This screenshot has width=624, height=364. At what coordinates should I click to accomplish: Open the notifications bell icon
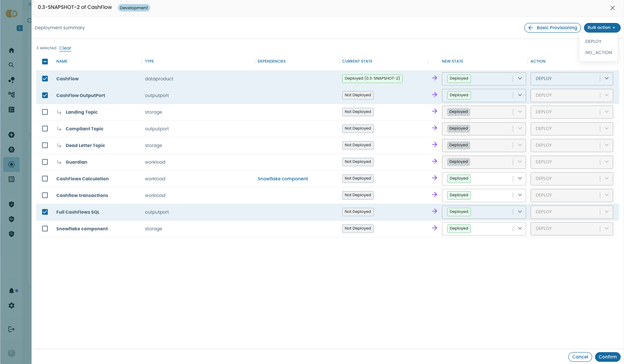tap(11, 291)
